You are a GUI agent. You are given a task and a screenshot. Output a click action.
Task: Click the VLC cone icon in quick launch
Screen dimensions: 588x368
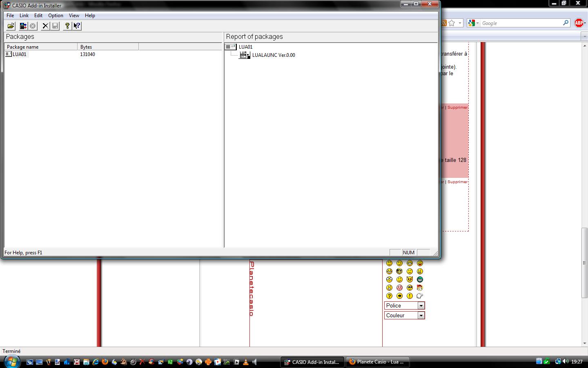[246, 362]
